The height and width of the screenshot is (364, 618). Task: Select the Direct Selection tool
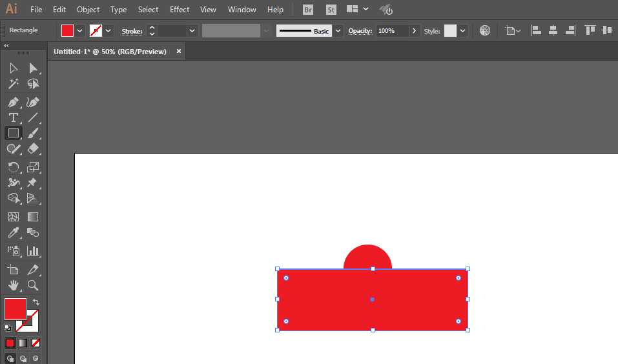click(x=33, y=68)
